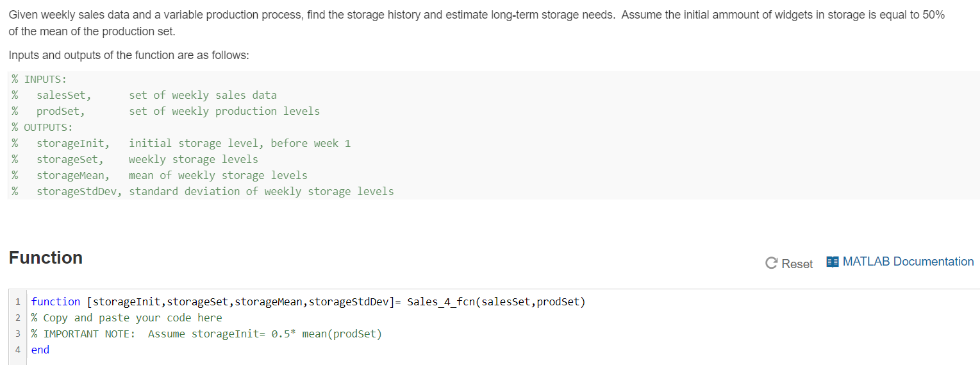Click line number 1 in editor gutter
The width and height of the screenshot is (980, 365).
(17, 301)
